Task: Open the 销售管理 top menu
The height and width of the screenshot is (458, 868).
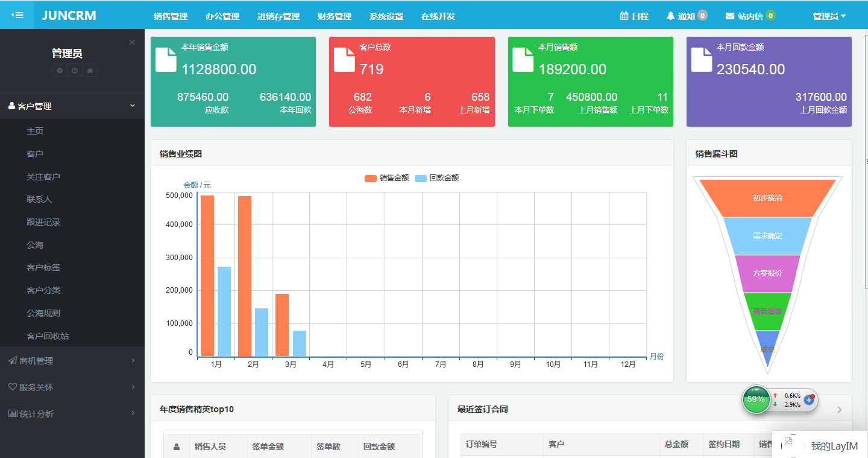Action: click(x=171, y=16)
